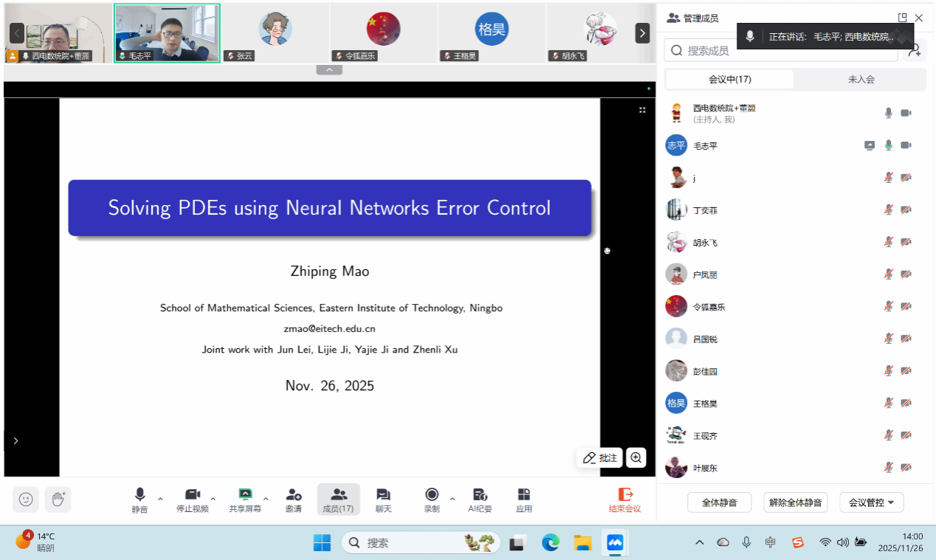Mute microphone using the 静音 button
Viewport: 936px width, 560px height.
(x=140, y=499)
